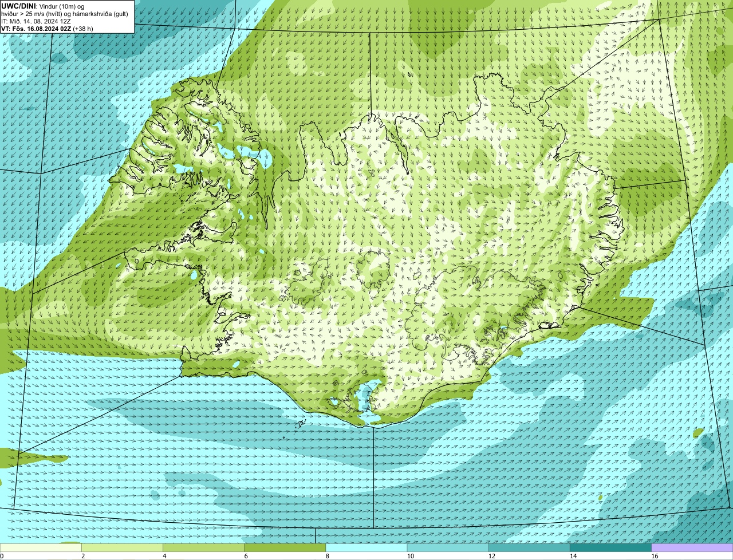This screenshot has height=560, width=733.
Task: Click the legend scale value "10"
Action: (x=410, y=556)
